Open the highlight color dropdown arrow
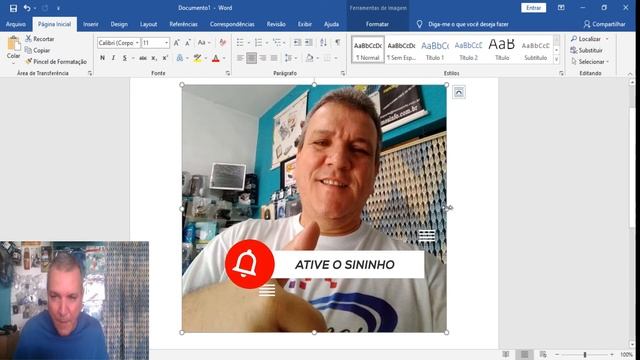640x360 pixels. coord(205,58)
